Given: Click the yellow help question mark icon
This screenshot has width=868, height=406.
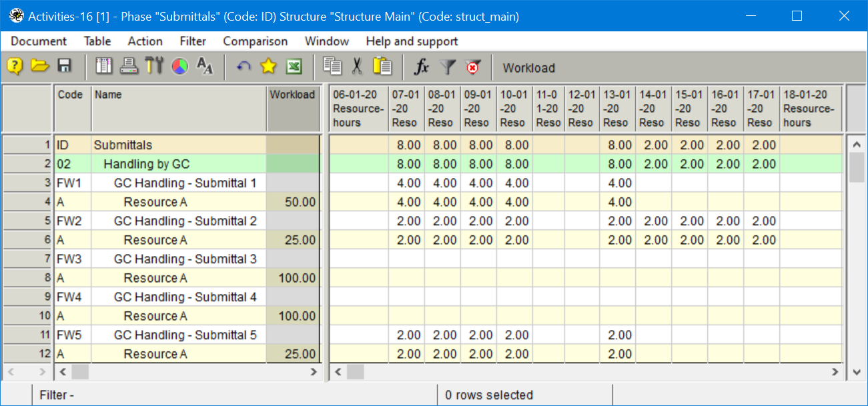Looking at the screenshot, I should (x=15, y=66).
